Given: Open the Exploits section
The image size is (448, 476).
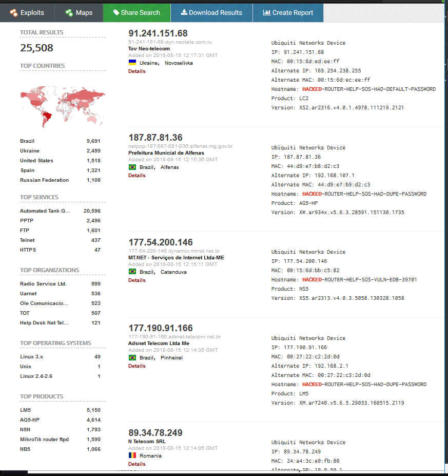Looking at the screenshot, I should pyautogui.click(x=27, y=13).
